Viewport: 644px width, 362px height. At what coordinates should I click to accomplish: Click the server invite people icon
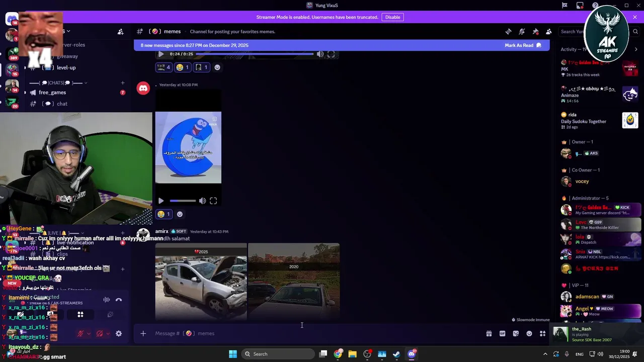121,32
